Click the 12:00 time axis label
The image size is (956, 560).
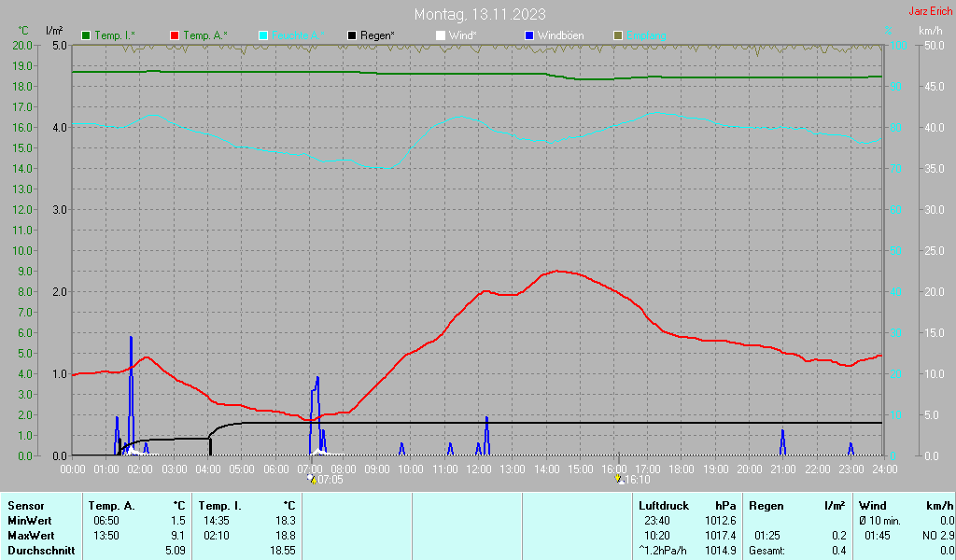pyautogui.click(x=479, y=469)
